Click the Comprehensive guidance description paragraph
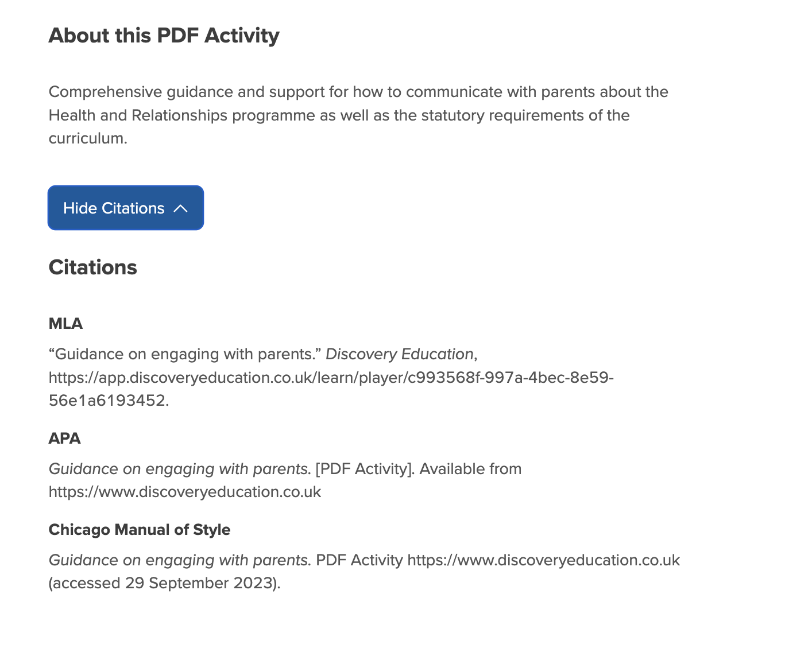Viewport: 812px width, 652px height. point(358,115)
